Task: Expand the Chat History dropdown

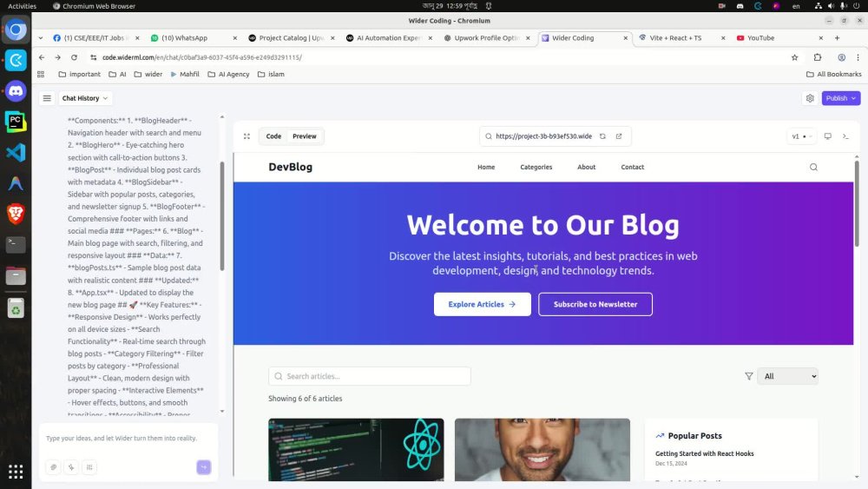Action: pyautogui.click(x=85, y=98)
